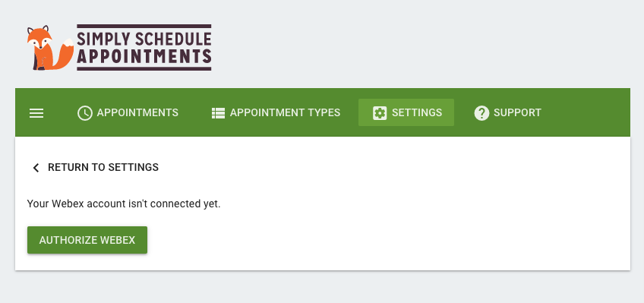Switch to the Appointments tab

128,112
